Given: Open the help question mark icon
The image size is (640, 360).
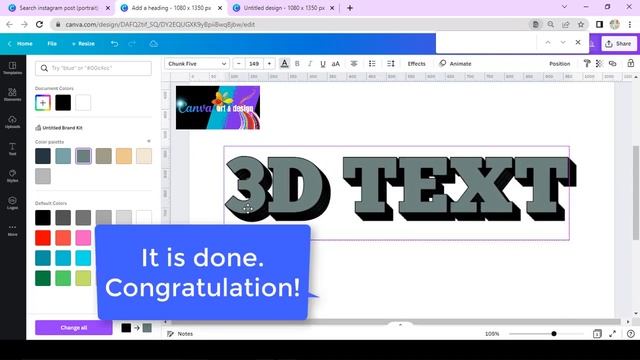Looking at the screenshot, I should (x=631, y=334).
